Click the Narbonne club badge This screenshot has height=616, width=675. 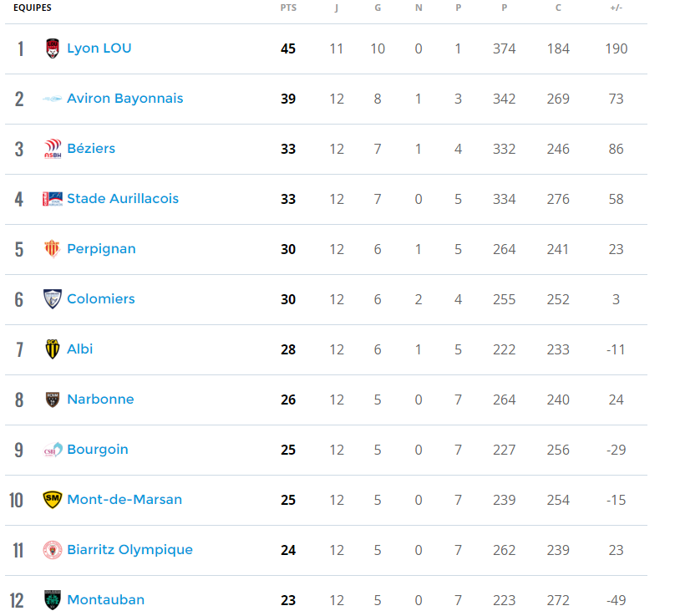point(53,400)
